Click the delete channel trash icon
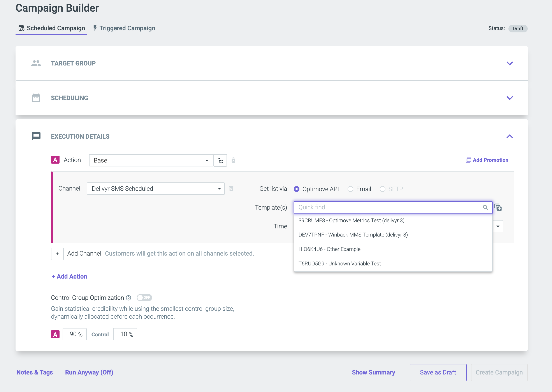552x392 pixels. [231, 189]
